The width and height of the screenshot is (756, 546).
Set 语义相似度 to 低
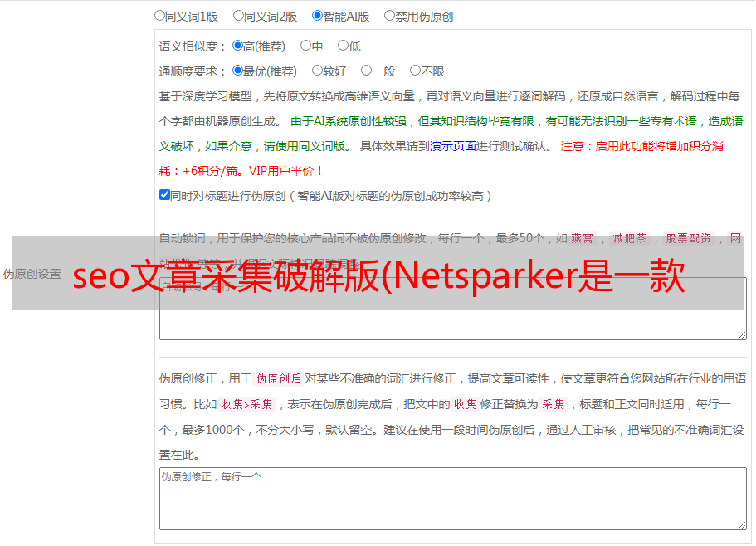pyautogui.click(x=343, y=46)
